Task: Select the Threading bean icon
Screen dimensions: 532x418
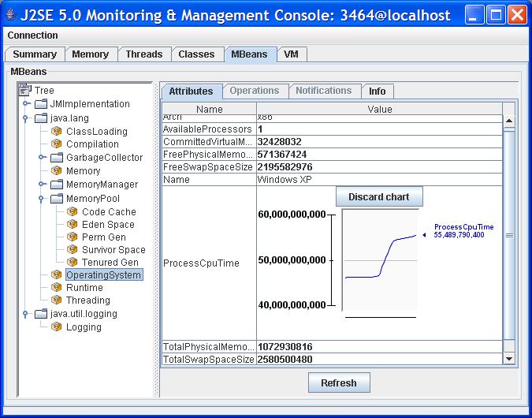Action: point(56,300)
